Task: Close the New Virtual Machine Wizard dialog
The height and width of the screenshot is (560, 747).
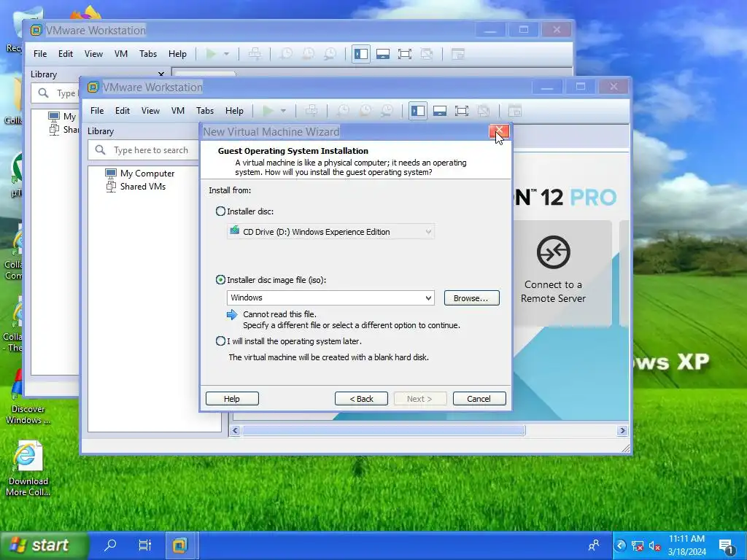Action: pyautogui.click(x=499, y=131)
